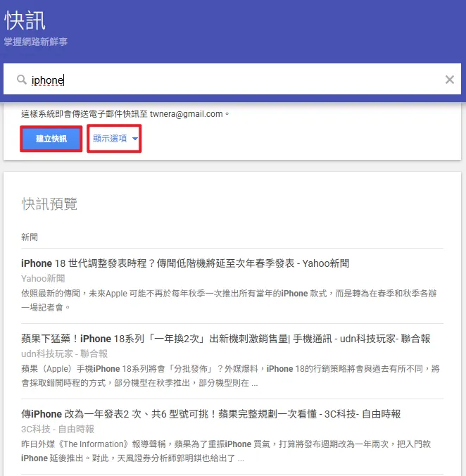
Task: Clear the search query with X icon
Action: (x=449, y=80)
